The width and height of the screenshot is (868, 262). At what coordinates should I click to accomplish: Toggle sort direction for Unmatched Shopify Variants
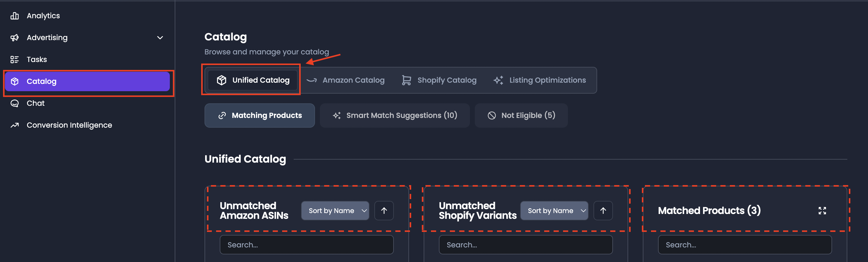coord(603,211)
